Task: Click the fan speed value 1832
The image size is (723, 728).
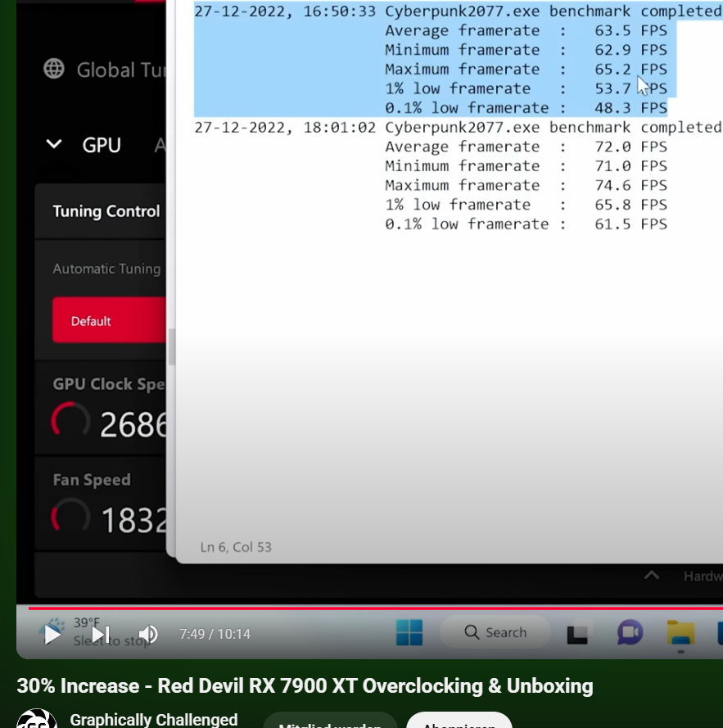Action: tap(133, 520)
